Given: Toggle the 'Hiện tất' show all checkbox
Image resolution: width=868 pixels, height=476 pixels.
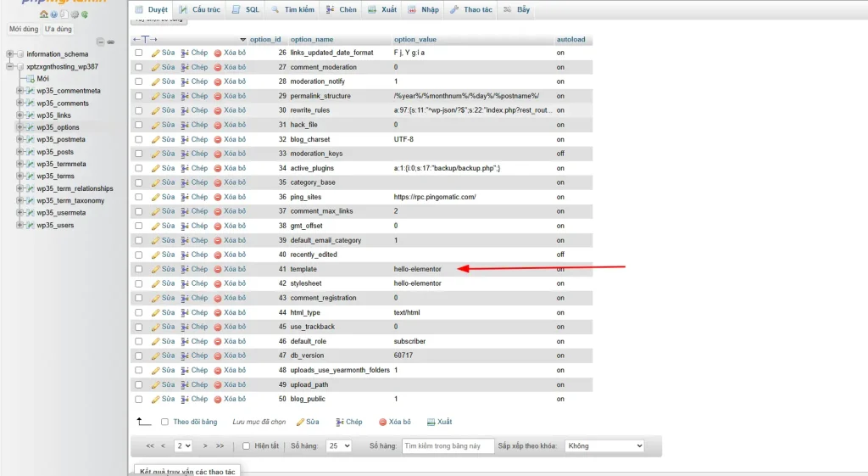Looking at the screenshot, I should click(247, 446).
